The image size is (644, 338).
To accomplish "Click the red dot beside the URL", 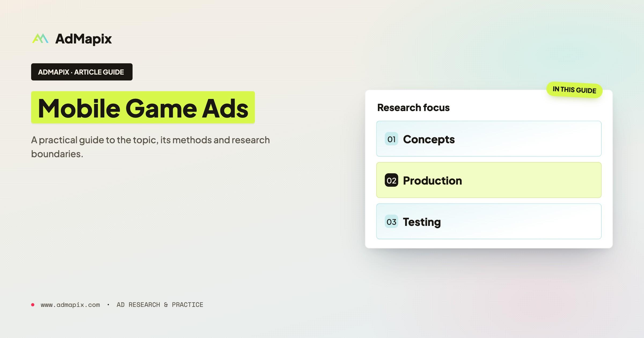I will point(33,305).
